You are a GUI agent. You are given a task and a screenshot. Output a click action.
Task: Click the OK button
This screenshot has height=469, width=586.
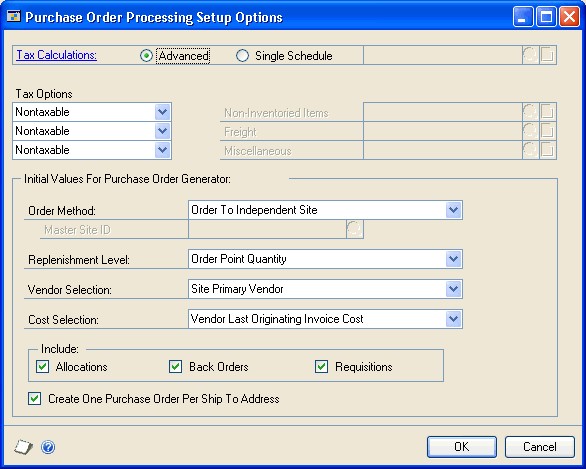click(462, 447)
